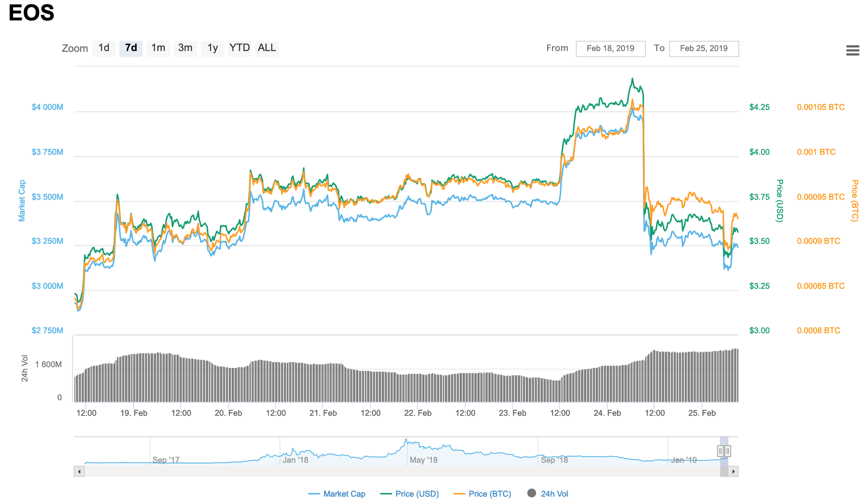Click the $4.00 USD price label
Image resolution: width=867 pixels, height=504 pixels.
[x=760, y=152]
